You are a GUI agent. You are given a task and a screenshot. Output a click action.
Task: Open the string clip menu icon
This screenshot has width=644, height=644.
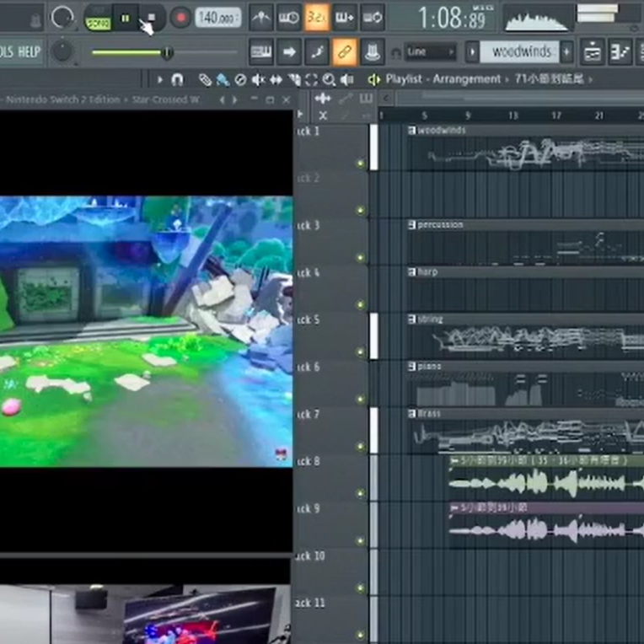[x=411, y=319]
